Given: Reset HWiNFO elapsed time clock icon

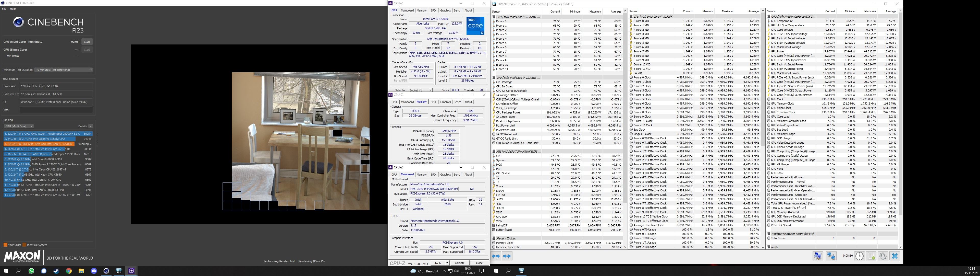Looking at the screenshot, I should tap(859, 256).
